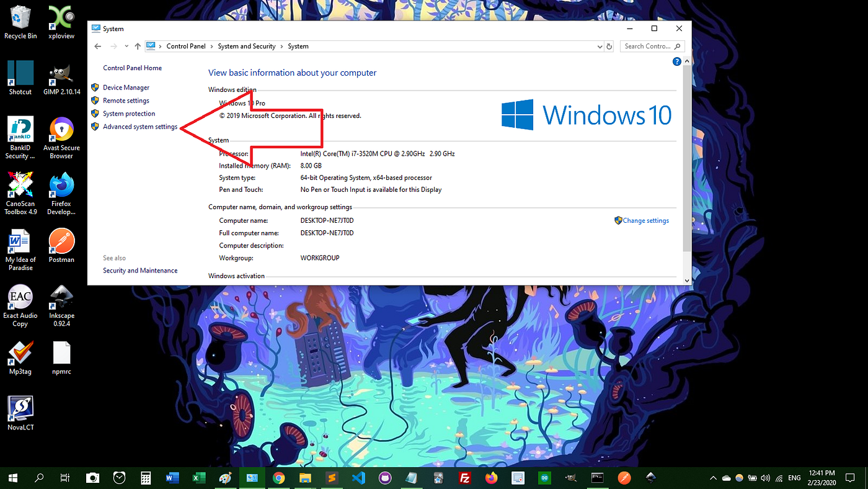The width and height of the screenshot is (868, 489).
Task: Select the Mp3tag desktop icon
Action: pos(20,357)
